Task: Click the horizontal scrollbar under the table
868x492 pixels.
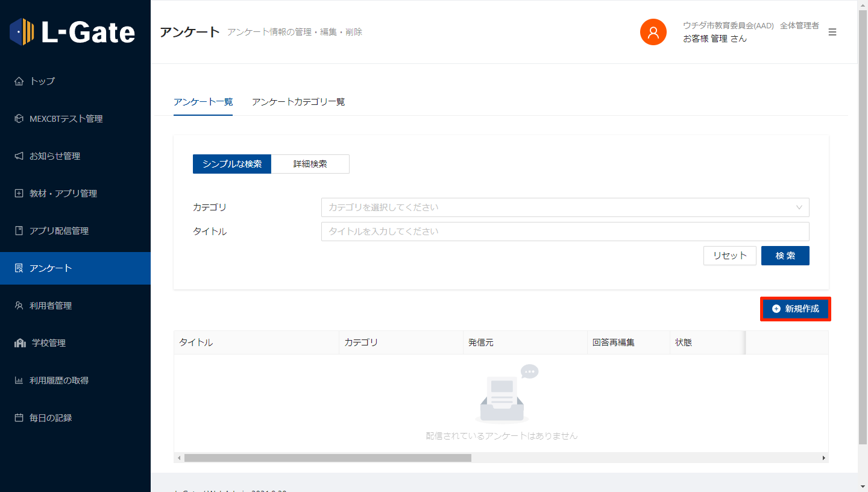Action: pyautogui.click(x=327, y=458)
